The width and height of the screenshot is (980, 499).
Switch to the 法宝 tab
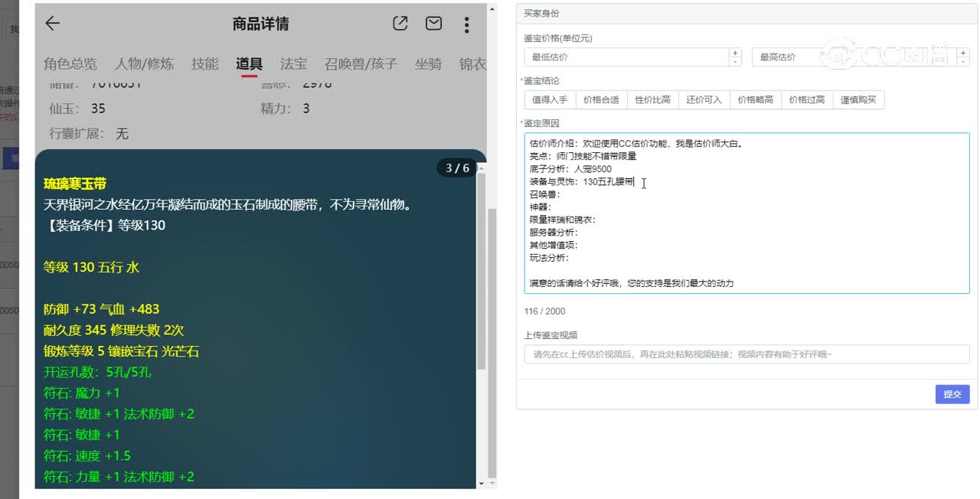[293, 64]
